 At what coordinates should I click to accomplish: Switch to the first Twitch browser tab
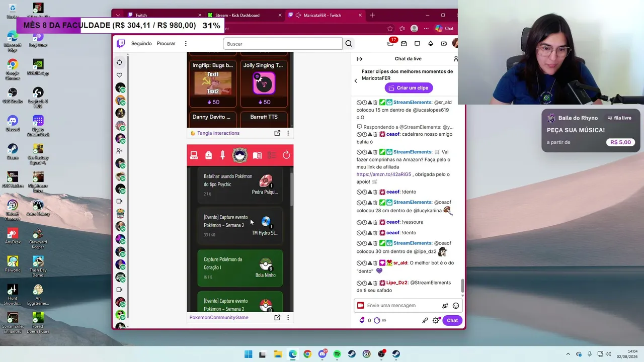click(164, 15)
